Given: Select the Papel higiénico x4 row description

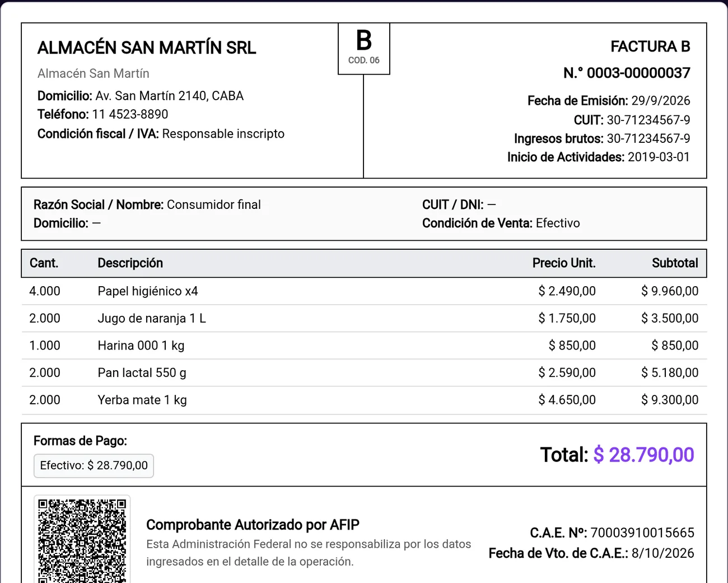Looking at the screenshot, I should pyautogui.click(x=148, y=291).
